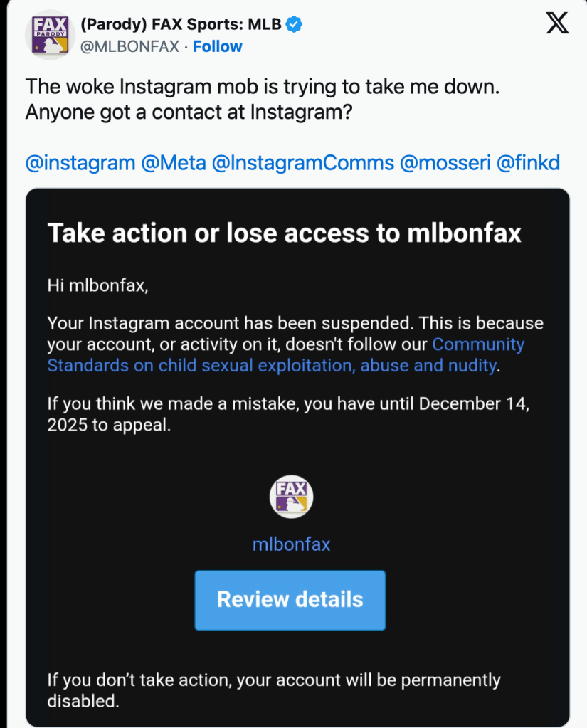
Task: Click the "Take action or lose access" heading
Action: pos(284,233)
